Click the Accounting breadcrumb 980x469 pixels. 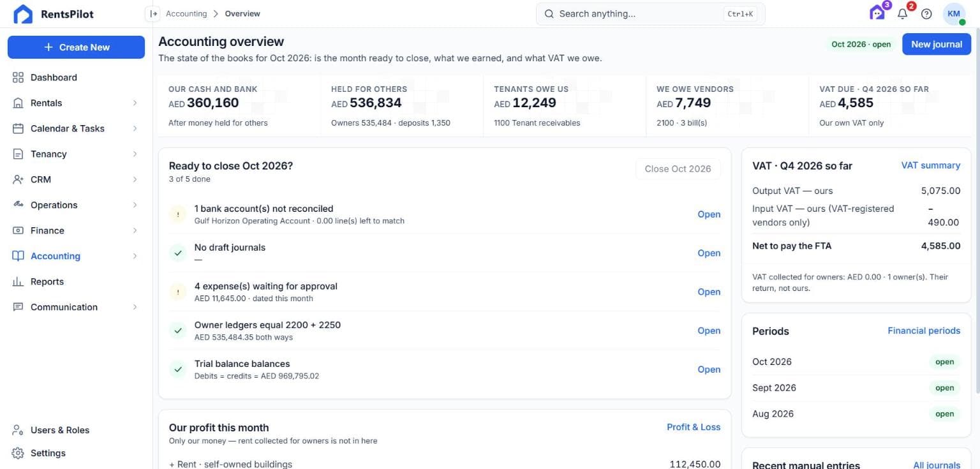tap(186, 13)
